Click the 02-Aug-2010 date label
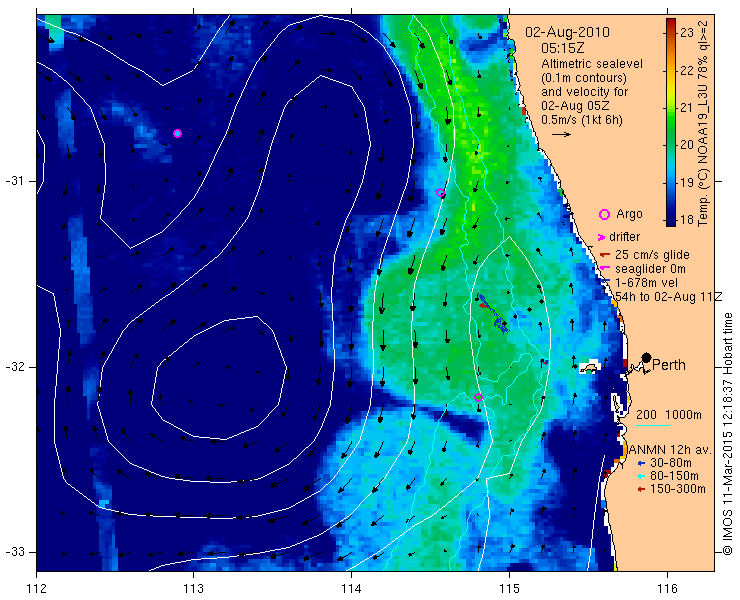This screenshot has width=740, height=600. coord(567,33)
